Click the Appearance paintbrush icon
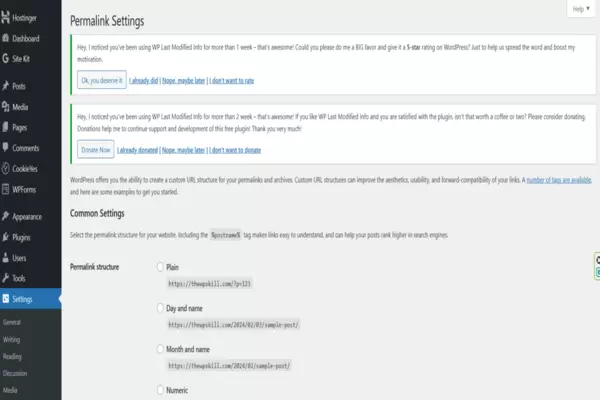The height and width of the screenshot is (400, 600). point(5,216)
